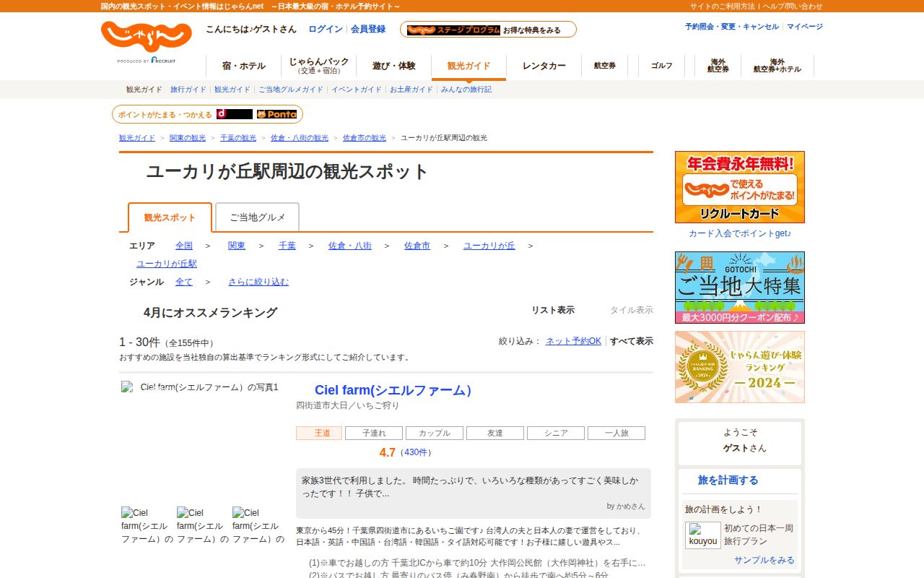
Task: Switch to タイル表示 view
Action: 631,310
